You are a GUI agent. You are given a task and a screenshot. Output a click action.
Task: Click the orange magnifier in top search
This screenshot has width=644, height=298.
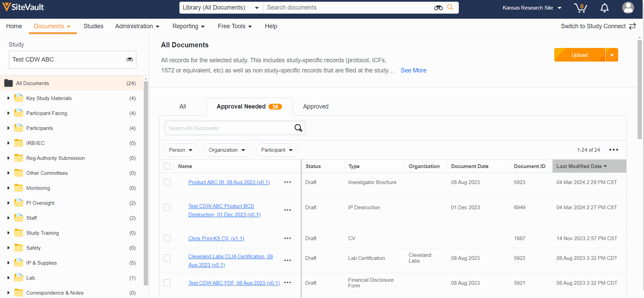[450, 7]
